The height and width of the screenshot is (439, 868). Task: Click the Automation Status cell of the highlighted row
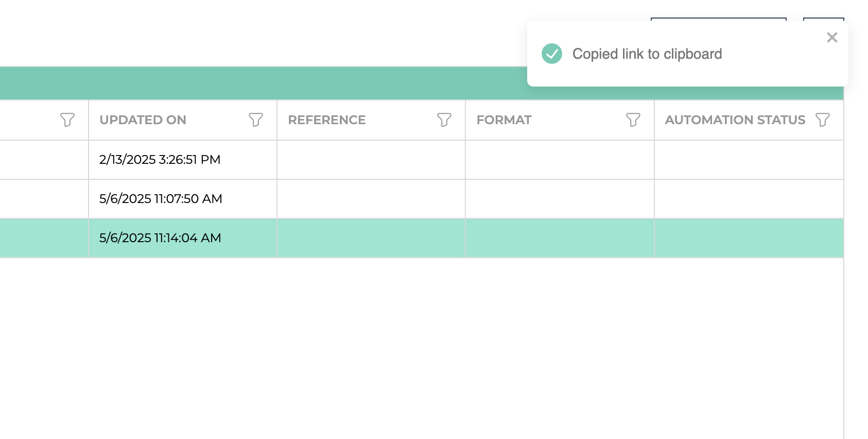[749, 238]
